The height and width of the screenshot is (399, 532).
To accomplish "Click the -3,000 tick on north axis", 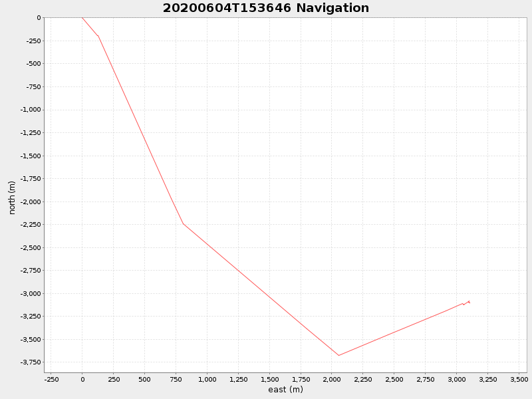I will coord(31,293).
